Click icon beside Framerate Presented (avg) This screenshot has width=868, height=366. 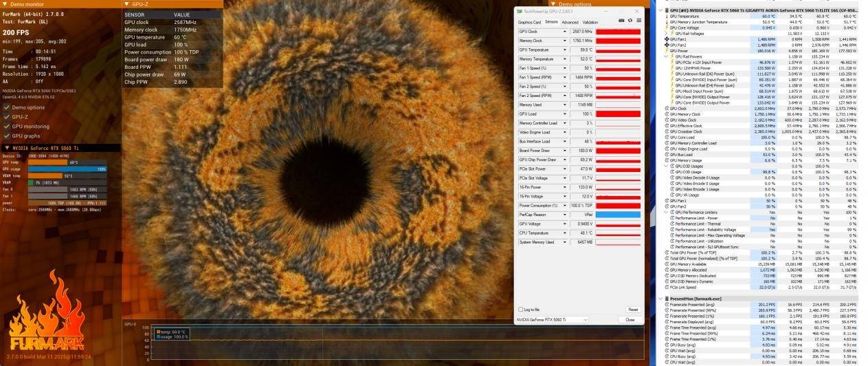click(666, 304)
